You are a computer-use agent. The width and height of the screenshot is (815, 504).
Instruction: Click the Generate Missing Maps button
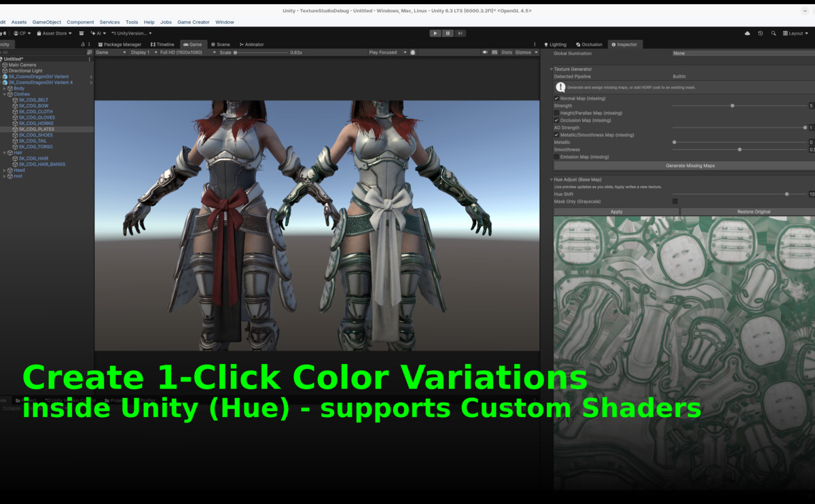coord(685,166)
